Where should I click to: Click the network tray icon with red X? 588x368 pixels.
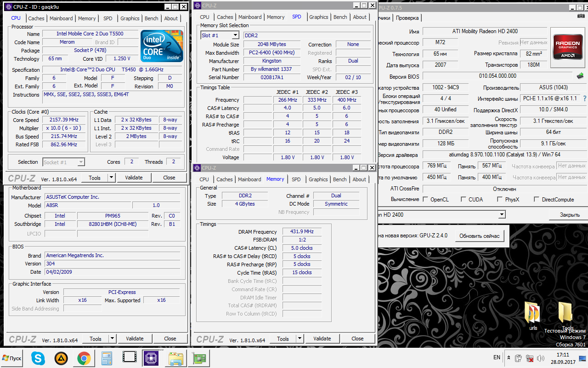pos(529,358)
